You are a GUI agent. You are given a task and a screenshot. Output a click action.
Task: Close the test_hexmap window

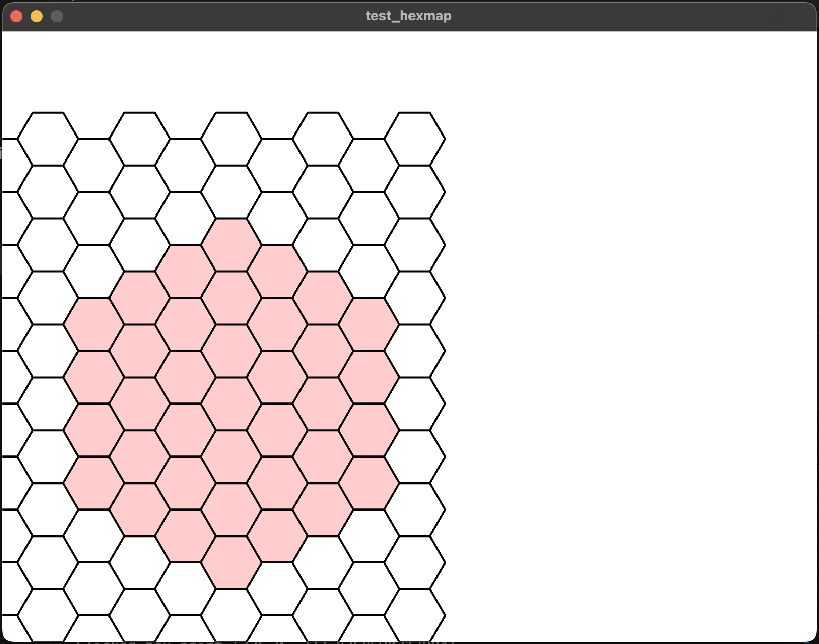[16, 16]
